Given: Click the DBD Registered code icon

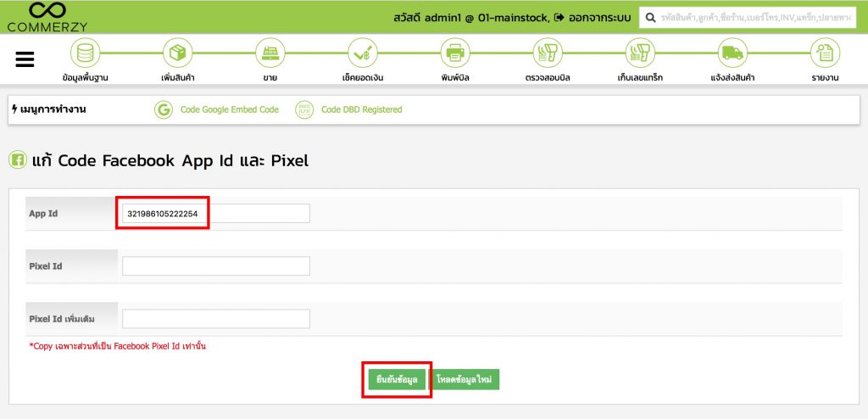Looking at the screenshot, I should 304,109.
